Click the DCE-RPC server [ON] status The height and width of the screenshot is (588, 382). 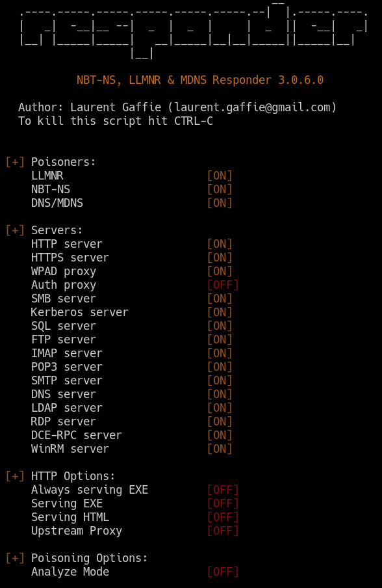coord(220,435)
